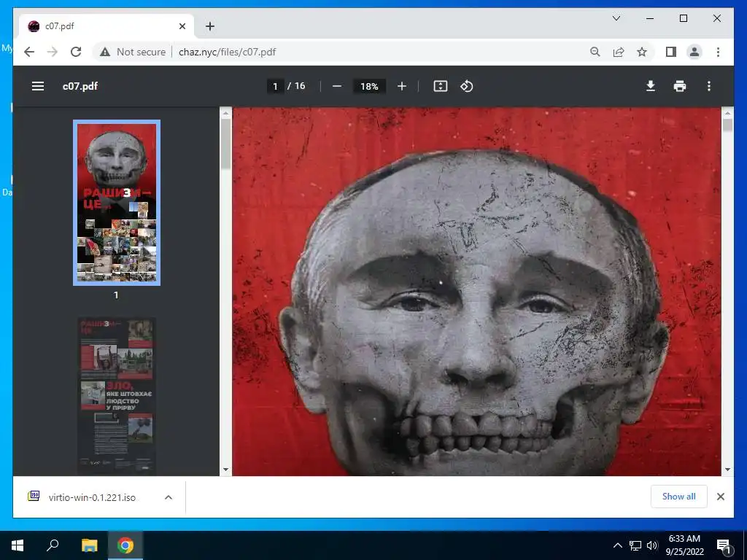The image size is (747, 560).
Task: Go back in browser history
Action: point(29,52)
